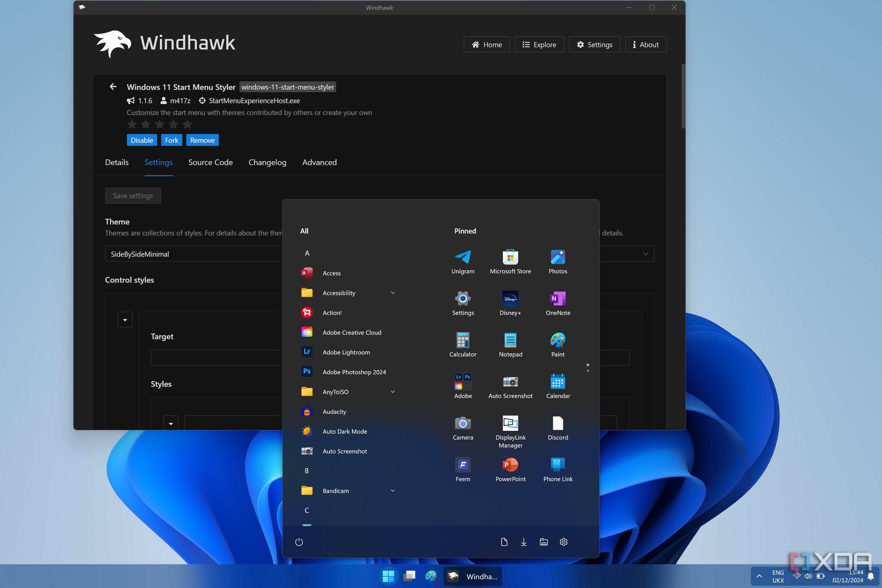Open the Documents icon in Start menu footer

coord(504,542)
